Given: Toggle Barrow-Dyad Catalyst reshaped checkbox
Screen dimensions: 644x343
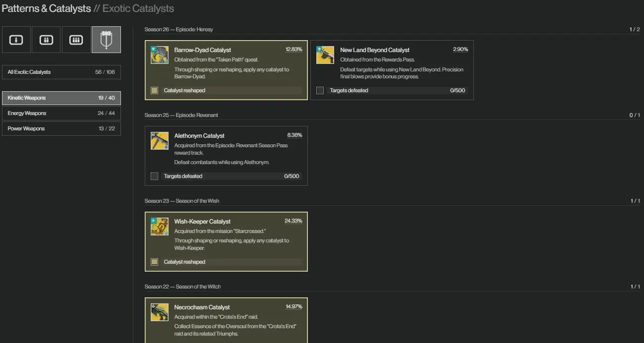Looking at the screenshot, I should point(155,90).
